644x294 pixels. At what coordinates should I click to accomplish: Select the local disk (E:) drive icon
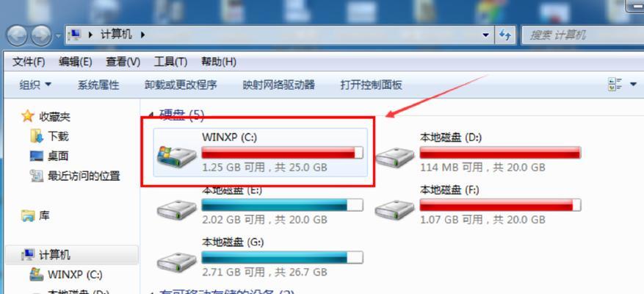(x=177, y=209)
